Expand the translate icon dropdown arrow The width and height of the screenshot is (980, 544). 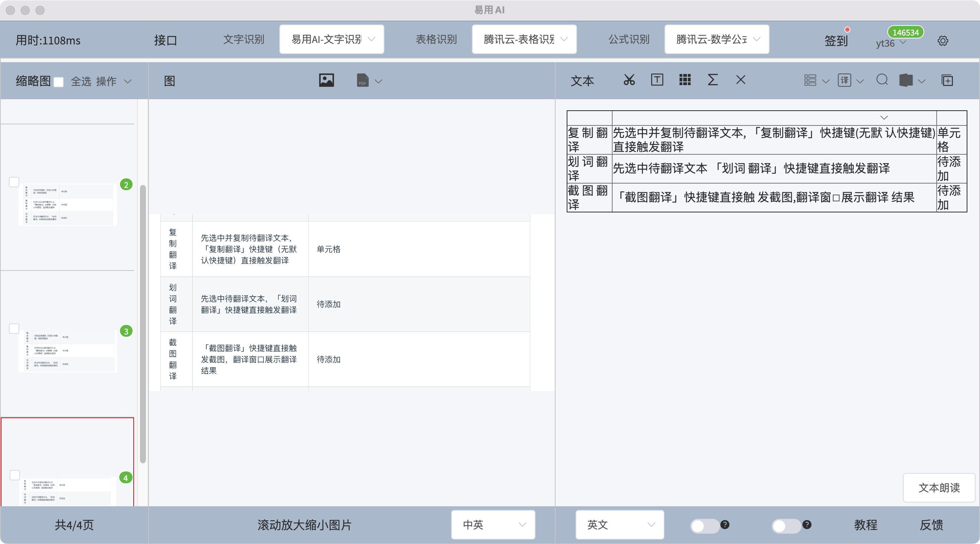pos(860,81)
